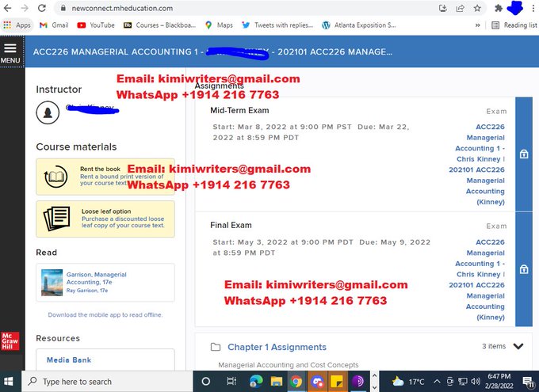
Task: Click the ACC226 course title header
Action: (212, 52)
